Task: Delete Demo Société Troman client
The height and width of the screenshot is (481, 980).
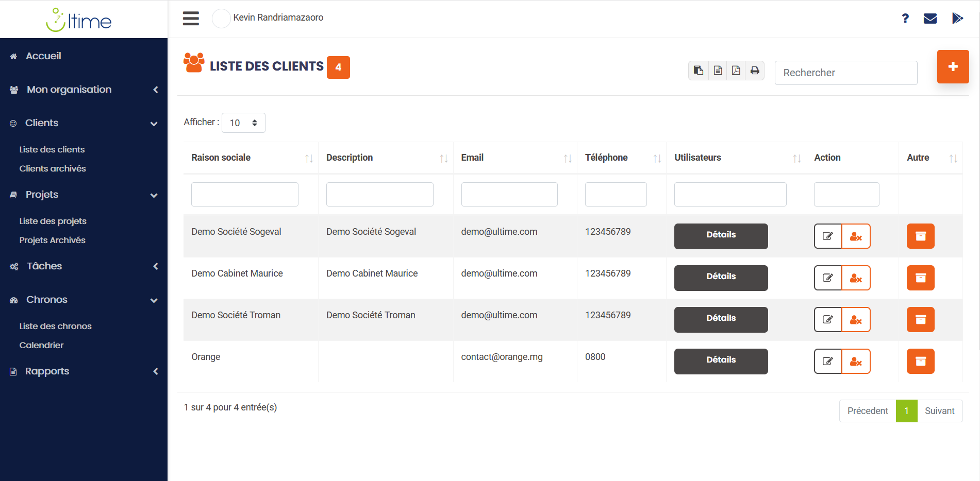Action: pos(856,319)
